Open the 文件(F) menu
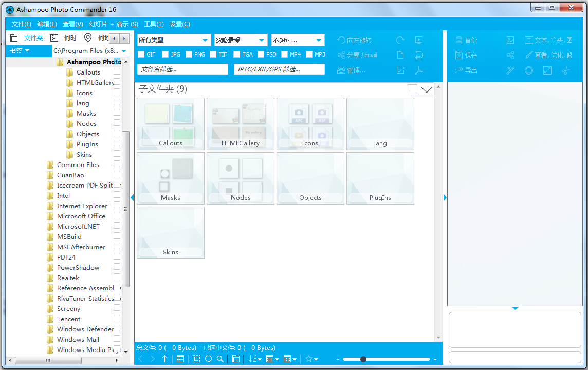This screenshot has width=588, height=370. pyautogui.click(x=21, y=24)
